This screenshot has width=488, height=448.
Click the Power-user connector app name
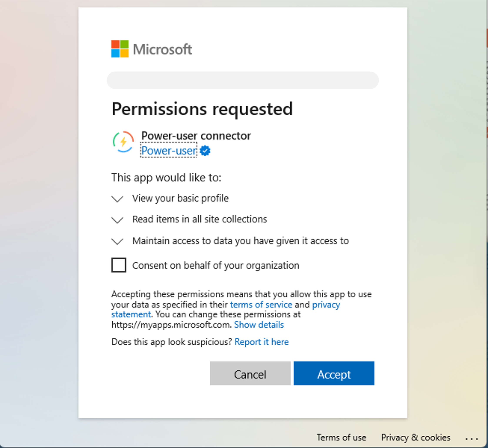[196, 136]
